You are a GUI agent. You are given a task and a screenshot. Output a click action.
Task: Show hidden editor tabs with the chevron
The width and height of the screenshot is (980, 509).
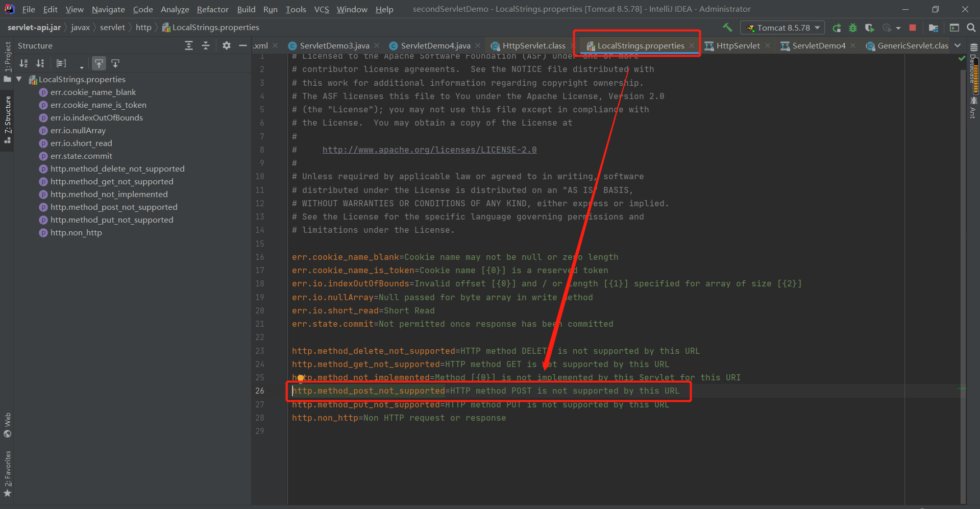pos(958,45)
